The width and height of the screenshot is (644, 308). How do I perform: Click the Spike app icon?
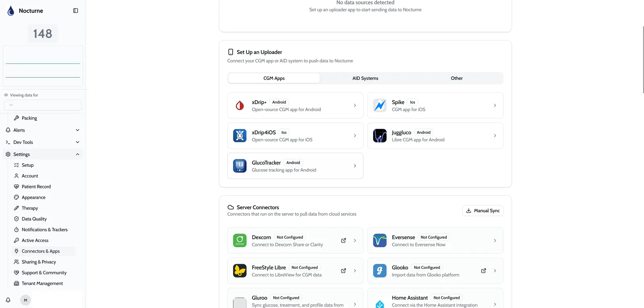tap(380, 105)
